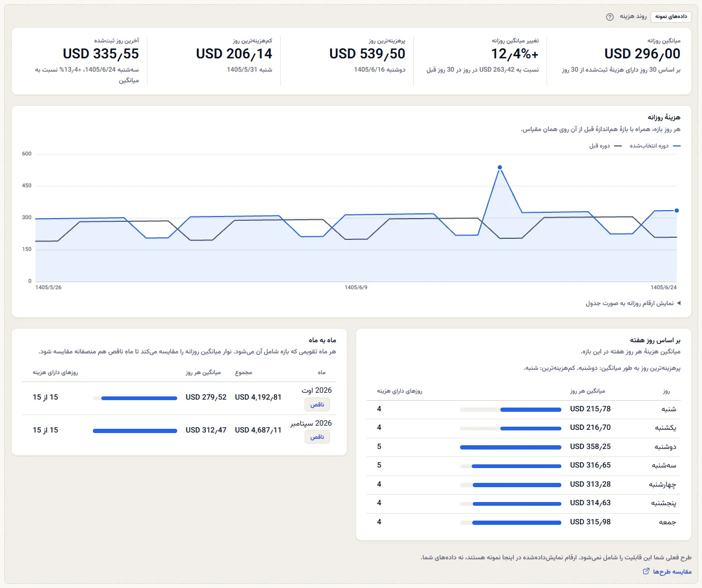Select the "دوره قبل" legend entry

pos(605,146)
